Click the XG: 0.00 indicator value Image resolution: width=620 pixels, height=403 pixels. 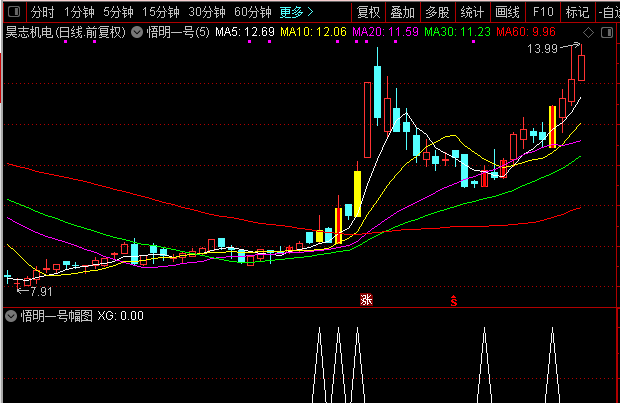[121, 316]
